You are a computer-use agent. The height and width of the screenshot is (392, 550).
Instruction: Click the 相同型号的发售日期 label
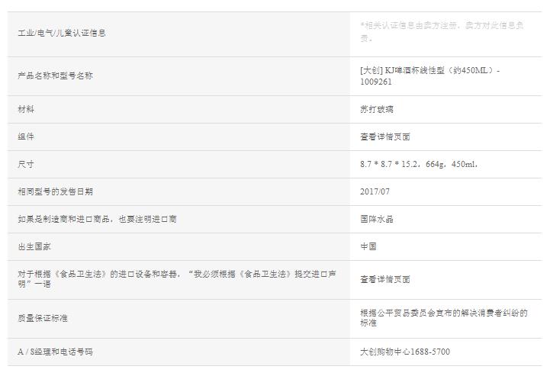55,191
